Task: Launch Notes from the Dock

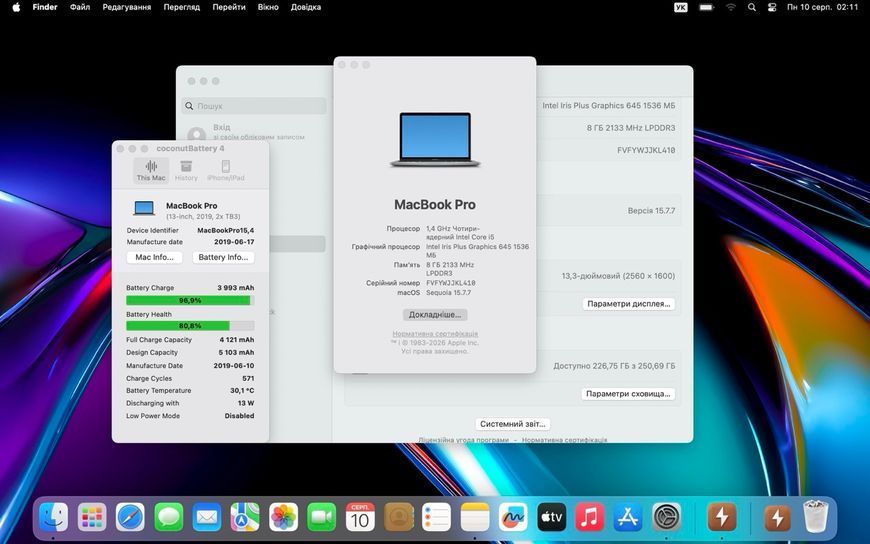Action: (x=475, y=517)
